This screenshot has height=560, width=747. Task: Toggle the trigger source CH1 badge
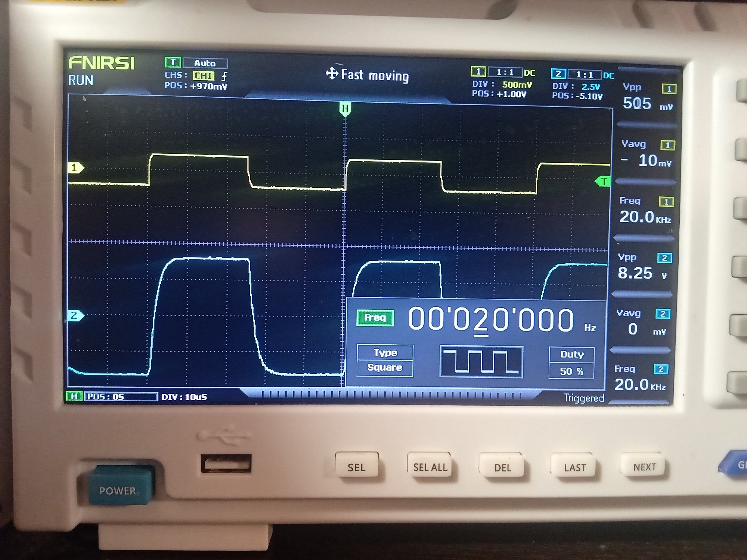(204, 75)
